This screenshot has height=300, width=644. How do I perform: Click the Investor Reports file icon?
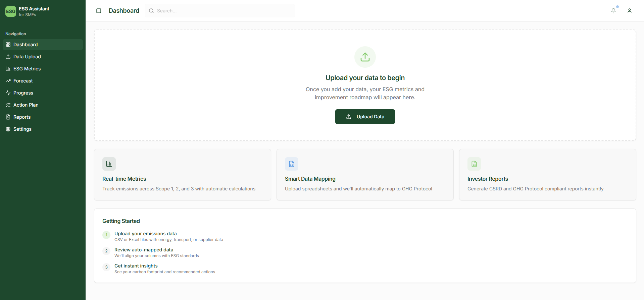click(474, 164)
